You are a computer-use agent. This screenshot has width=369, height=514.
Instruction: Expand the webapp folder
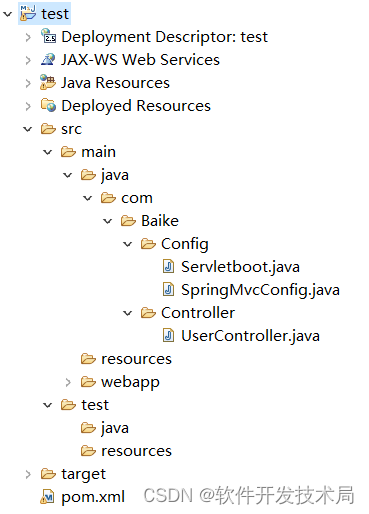click(68, 382)
